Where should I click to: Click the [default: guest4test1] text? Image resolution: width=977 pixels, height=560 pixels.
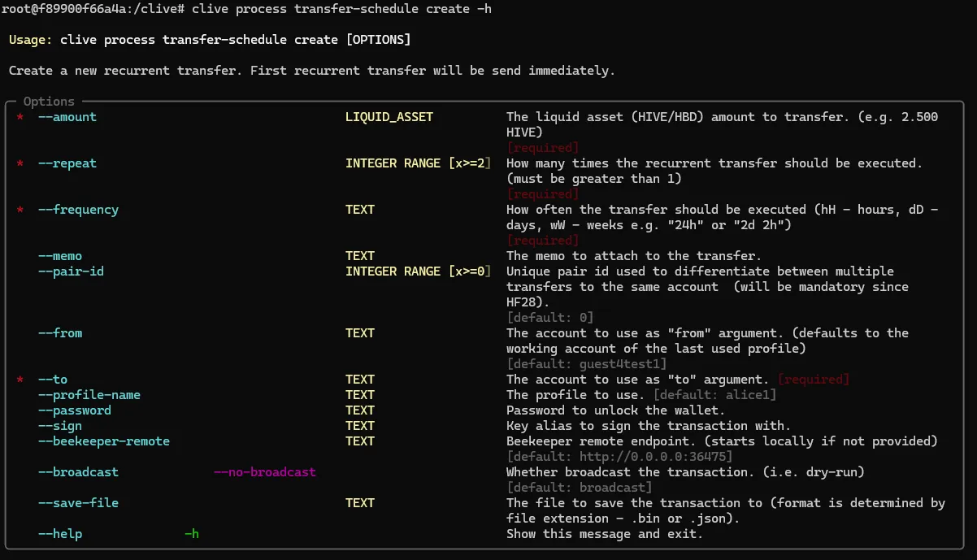pyautogui.click(x=587, y=364)
